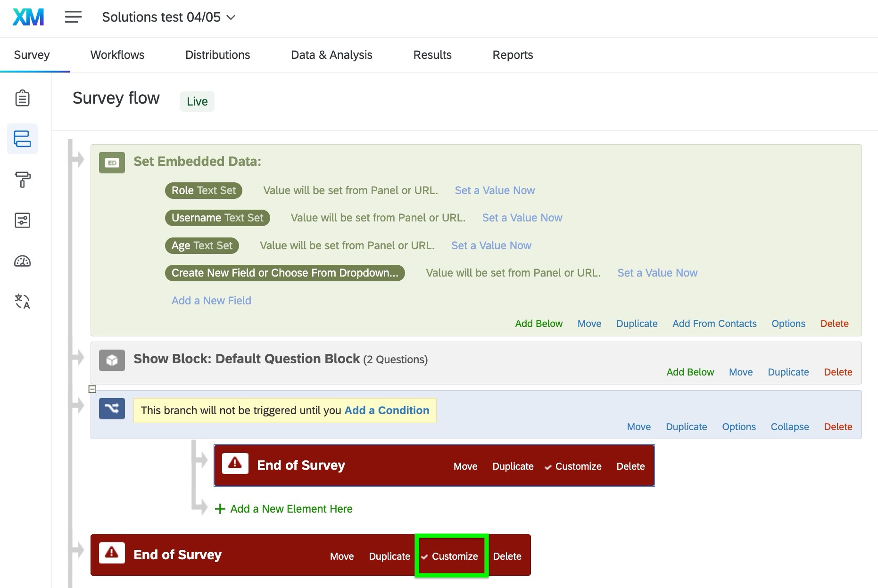
Task: Open Create New Field or Choose From Dropdown
Action: (x=284, y=273)
